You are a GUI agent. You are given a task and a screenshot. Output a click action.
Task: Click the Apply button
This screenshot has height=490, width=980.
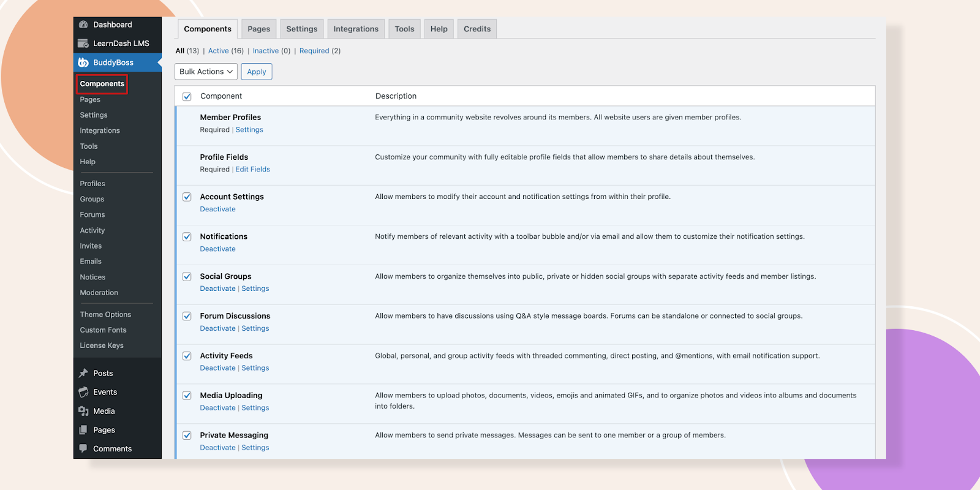[257, 72]
